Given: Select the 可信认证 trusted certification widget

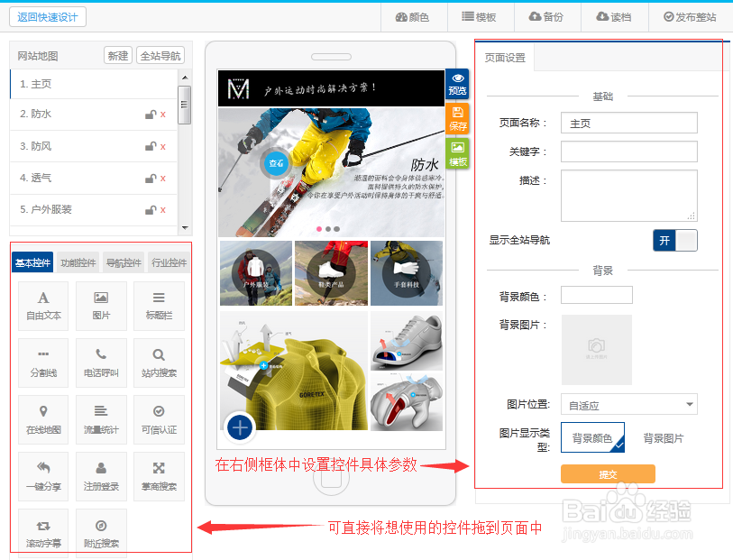Looking at the screenshot, I should (159, 419).
